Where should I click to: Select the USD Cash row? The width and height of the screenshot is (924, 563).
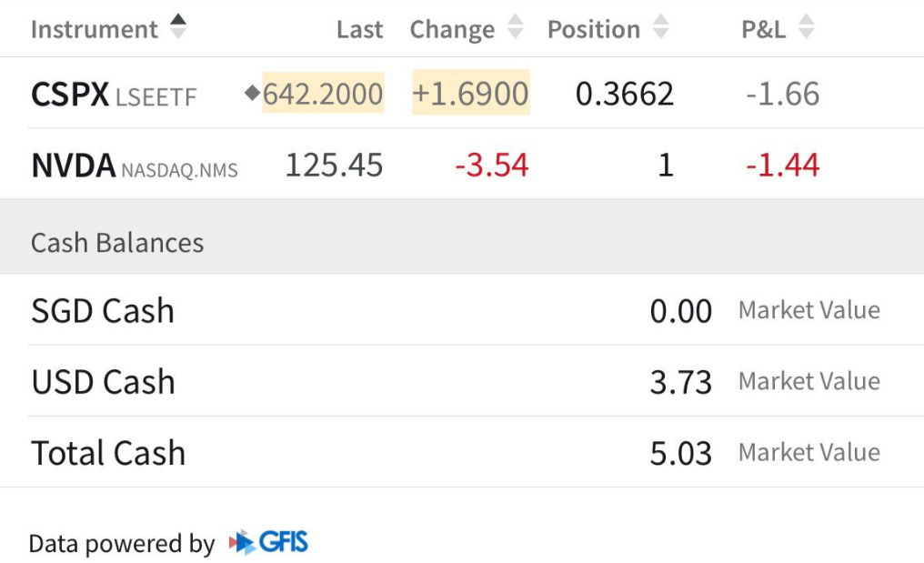coord(103,382)
